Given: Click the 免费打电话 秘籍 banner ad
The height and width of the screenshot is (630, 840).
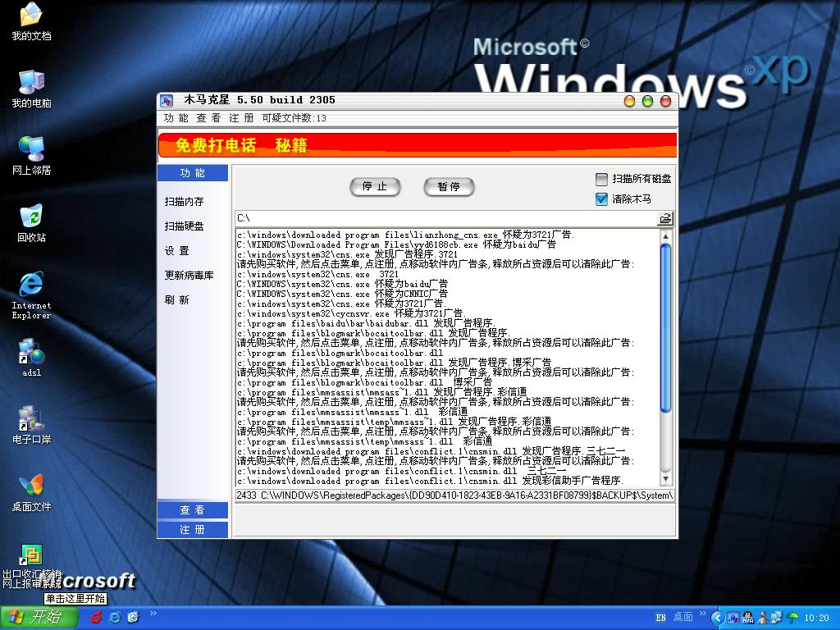Looking at the screenshot, I should pyautogui.click(x=418, y=145).
